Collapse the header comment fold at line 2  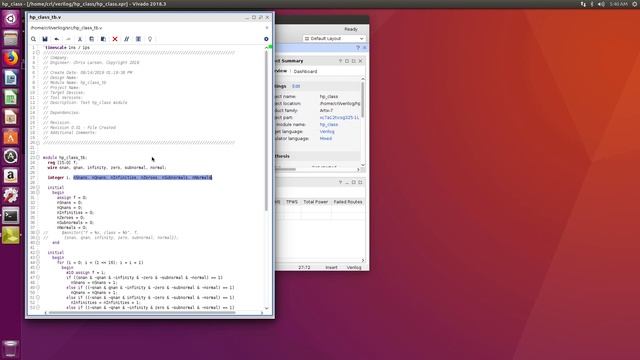(x=38, y=53)
